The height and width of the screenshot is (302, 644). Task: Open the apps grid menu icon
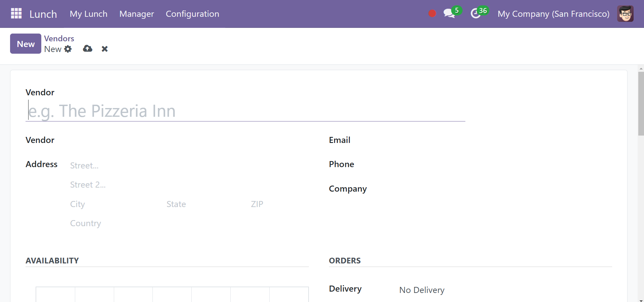tap(16, 13)
